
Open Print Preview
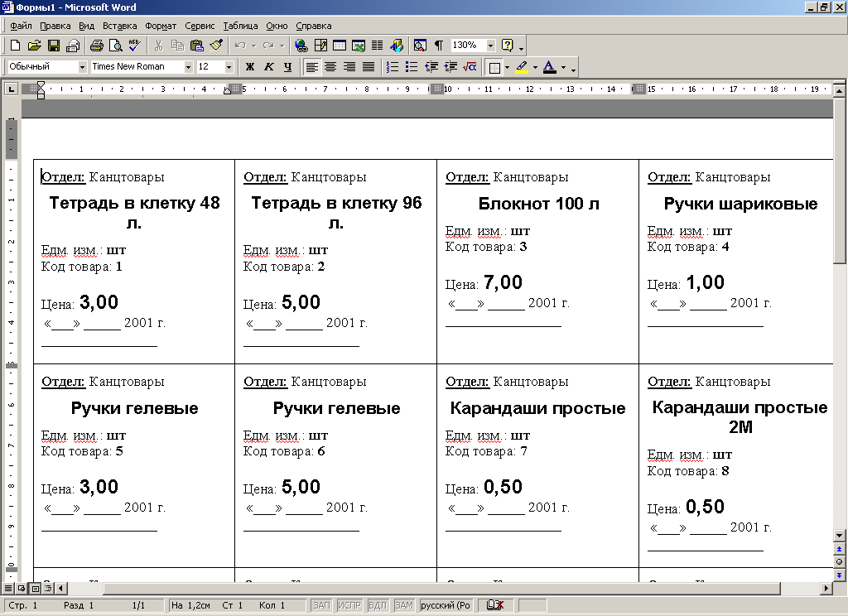coord(115,46)
